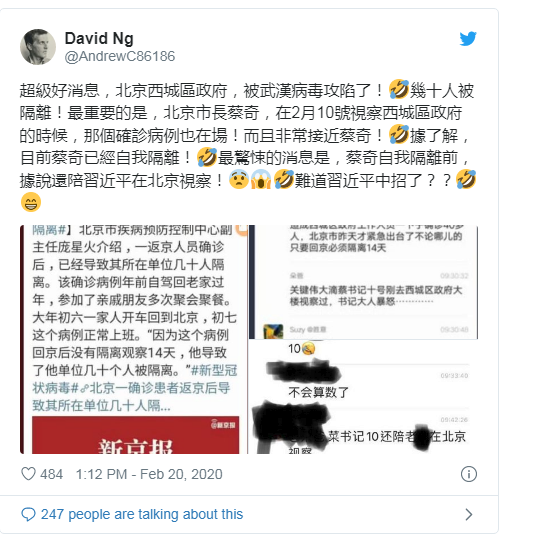The height and width of the screenshot is (554, 537).
Task: Click the red 新京报 banner in image
Action: point(136,435)
